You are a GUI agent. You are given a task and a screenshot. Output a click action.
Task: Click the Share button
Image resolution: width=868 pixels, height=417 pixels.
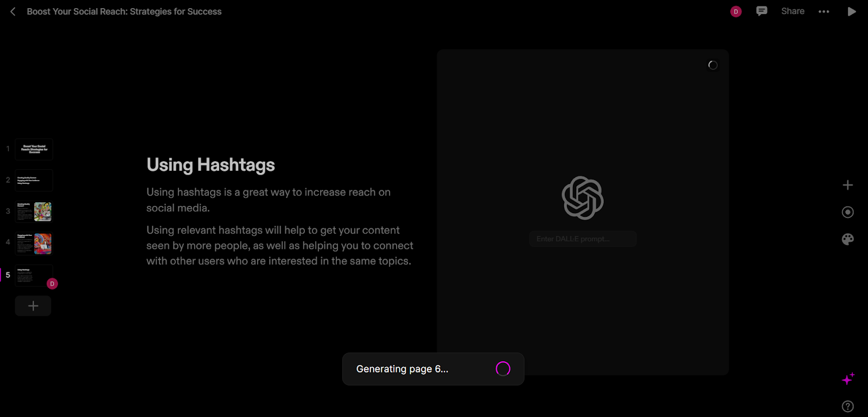[x=793, y=11]
